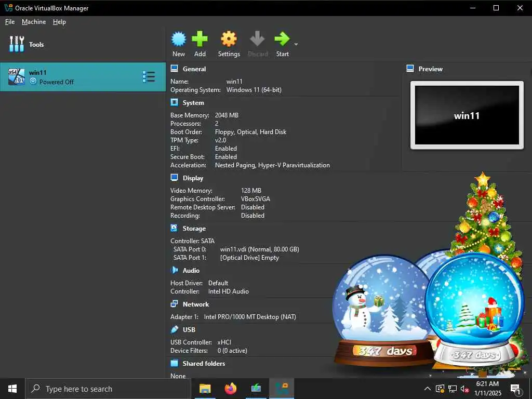Open the Network settings heading link
532x399 pixels.
coord(196,304)
